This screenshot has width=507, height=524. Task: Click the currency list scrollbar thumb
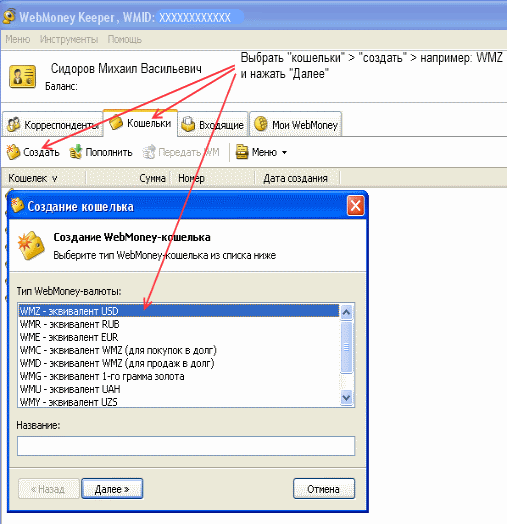tap(347, 347)
